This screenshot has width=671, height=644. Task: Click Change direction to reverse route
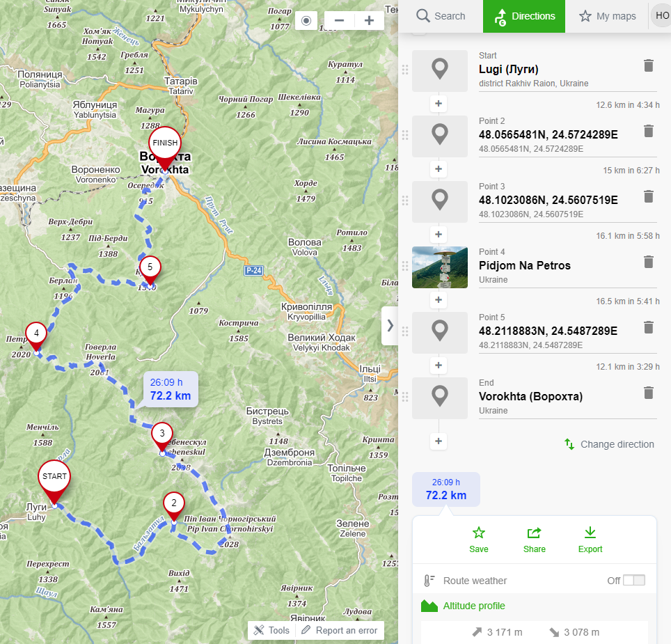pos(609,444)
